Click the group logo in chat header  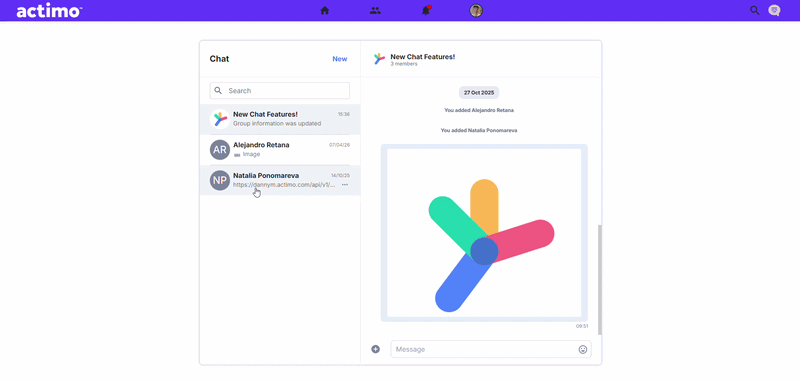(379, 59)
